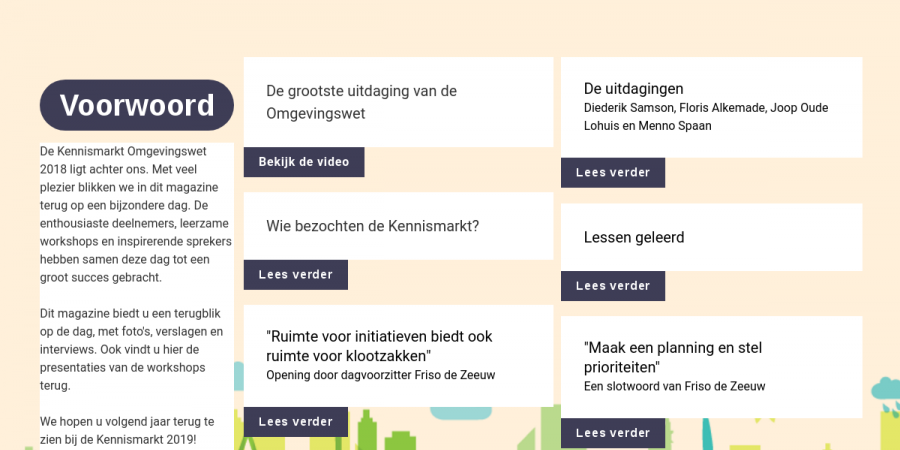Screen dimensions: 900x450
Task: Open the 'De uitdagingen' card title
Action: point(634,89)
